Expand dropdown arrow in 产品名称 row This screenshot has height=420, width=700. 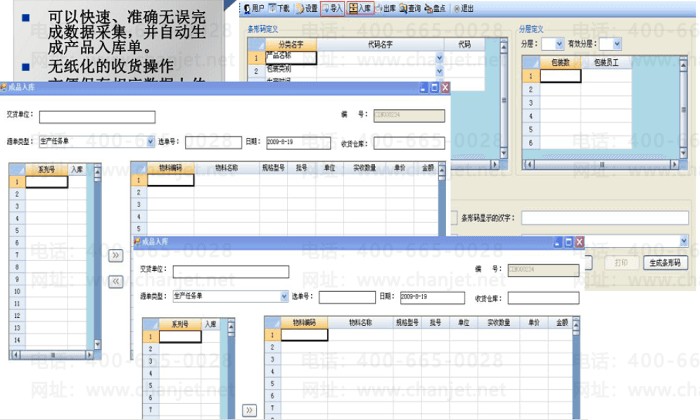(x=439, y=58)
